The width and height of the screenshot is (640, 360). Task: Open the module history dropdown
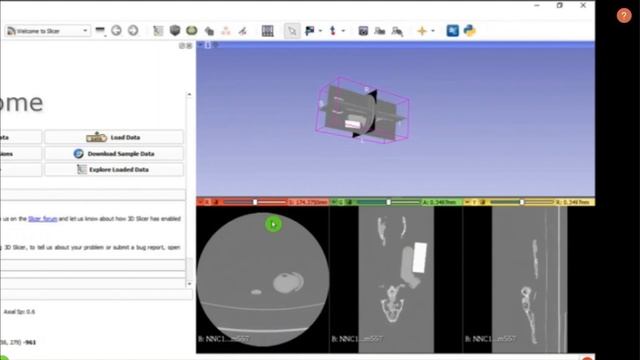tap(100, 31)
